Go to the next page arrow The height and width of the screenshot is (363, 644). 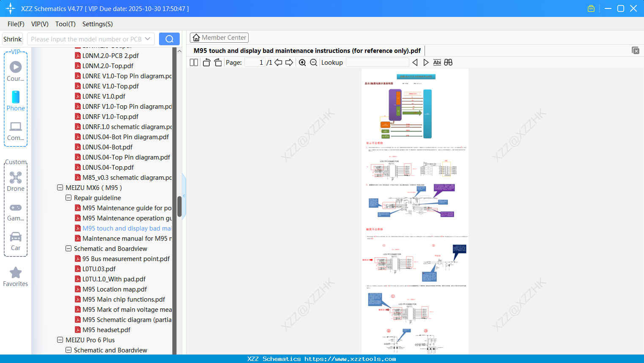tap(289, 62)
